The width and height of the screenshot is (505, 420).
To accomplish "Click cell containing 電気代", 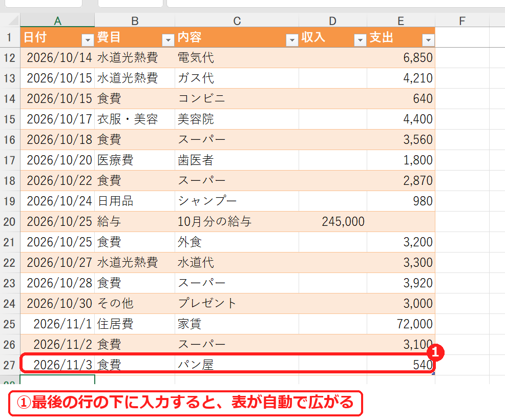I will 237,58.
